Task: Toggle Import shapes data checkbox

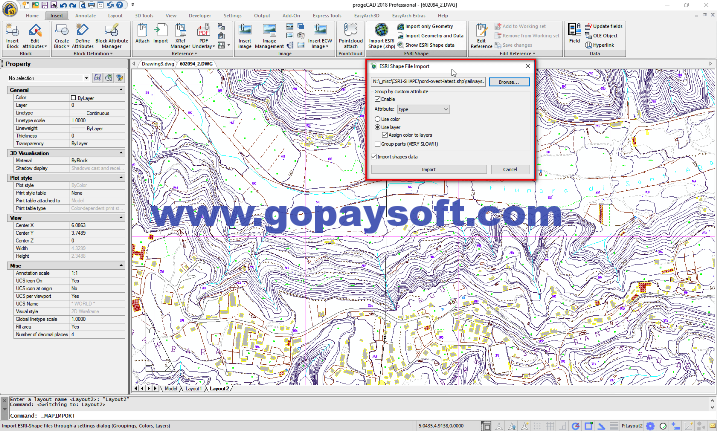Action: point(374,156)
